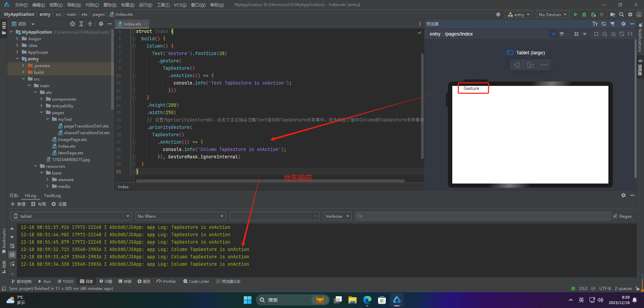Toggle the soft-wrap icon in log panel

point(12,246)
